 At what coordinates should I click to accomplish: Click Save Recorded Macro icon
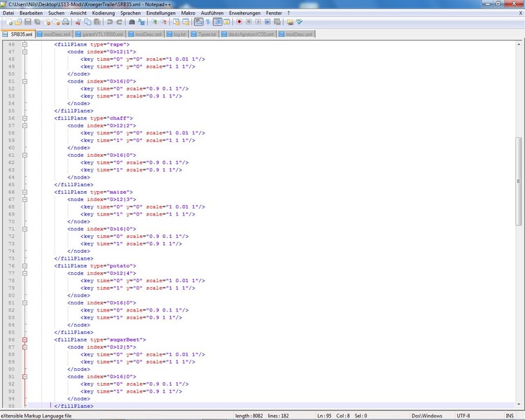pos(277,22)
